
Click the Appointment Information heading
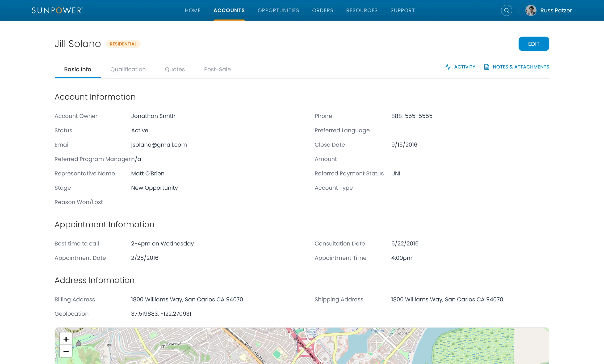tap(105, 225)
